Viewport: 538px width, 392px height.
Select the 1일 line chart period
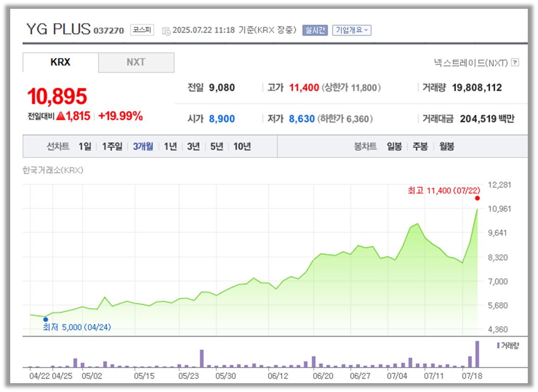85,146
